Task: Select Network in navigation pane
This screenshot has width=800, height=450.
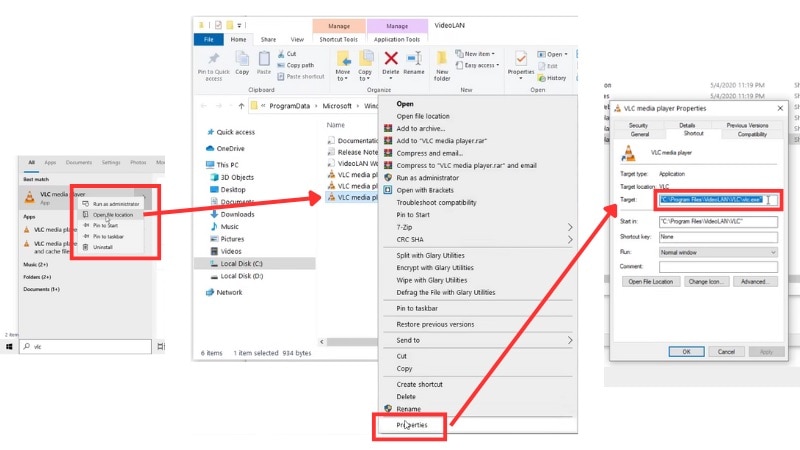Action: click(x=224, y=292)
